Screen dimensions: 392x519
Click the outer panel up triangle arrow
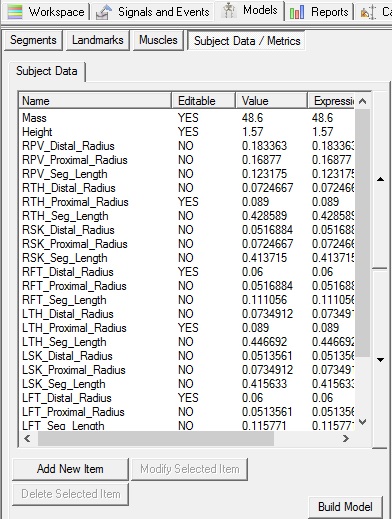380,179
